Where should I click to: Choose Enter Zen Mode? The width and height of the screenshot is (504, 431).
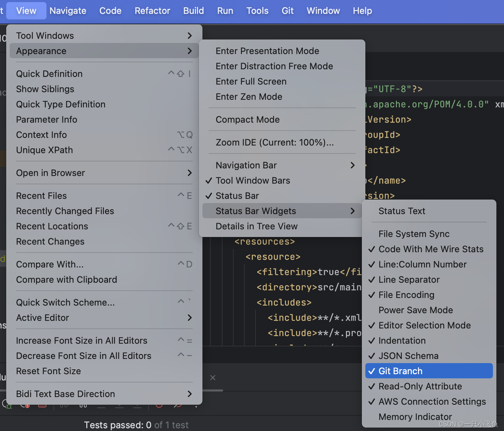point(282,97)
